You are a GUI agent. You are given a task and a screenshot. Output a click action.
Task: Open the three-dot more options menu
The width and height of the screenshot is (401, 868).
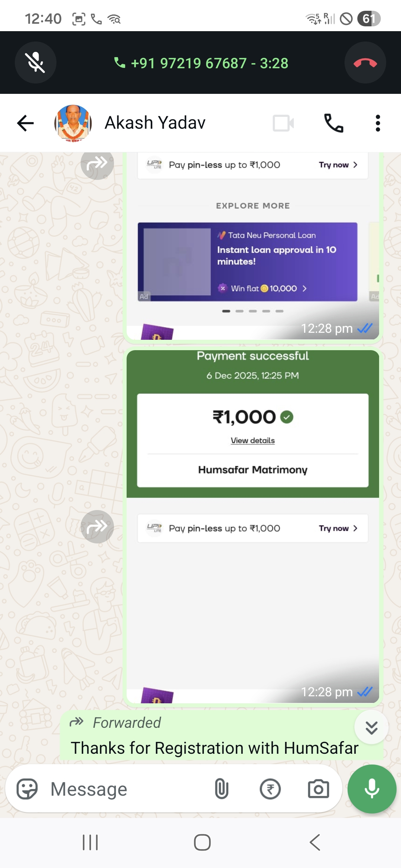pyautogui.click(x=378, y=123)
